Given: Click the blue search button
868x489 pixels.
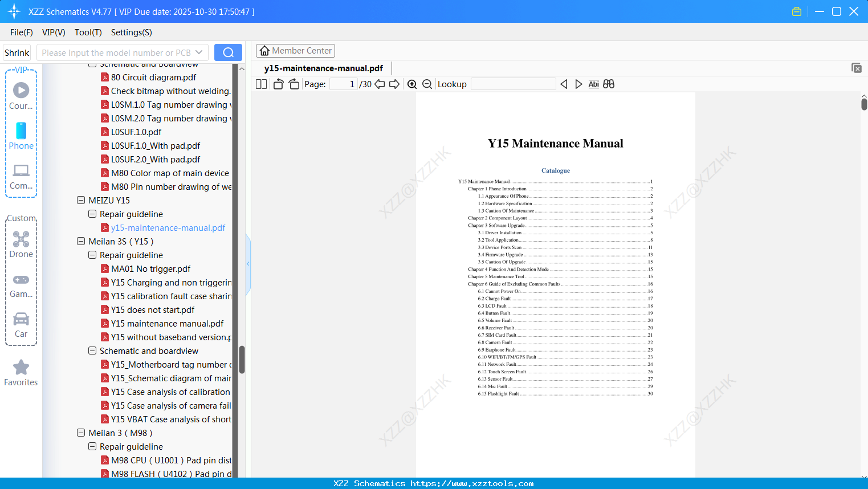Looking at the screenshot, I should click(228, 52).
